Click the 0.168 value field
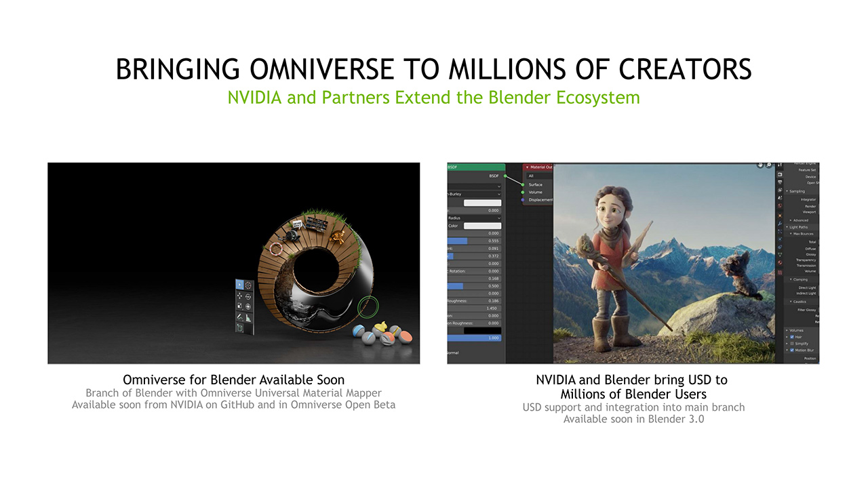The width and height of the screenshot is (868, 488). pos(474,278)
